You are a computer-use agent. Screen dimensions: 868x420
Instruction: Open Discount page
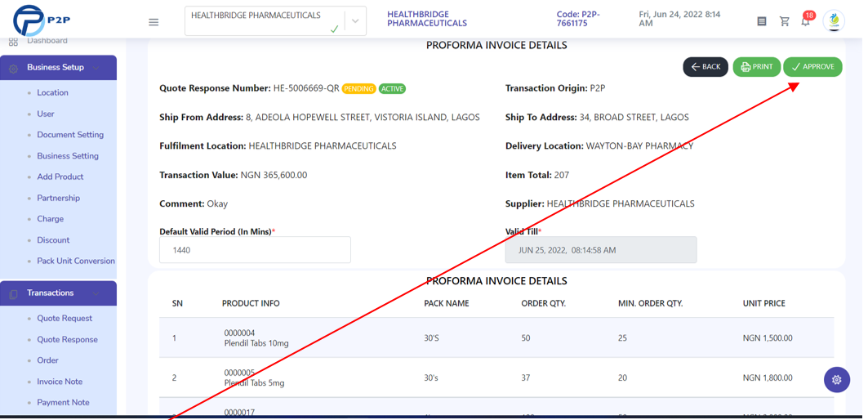pos(53,240)
